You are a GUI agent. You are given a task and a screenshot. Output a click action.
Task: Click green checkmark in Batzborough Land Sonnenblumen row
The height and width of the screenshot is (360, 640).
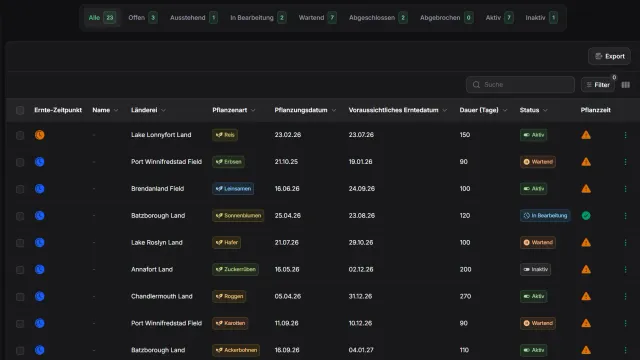(x=586, y=216)
